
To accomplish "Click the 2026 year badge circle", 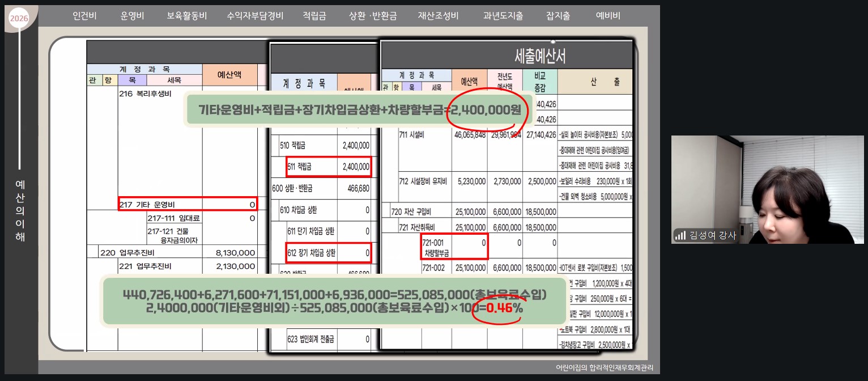I will [x=19, y=19].
